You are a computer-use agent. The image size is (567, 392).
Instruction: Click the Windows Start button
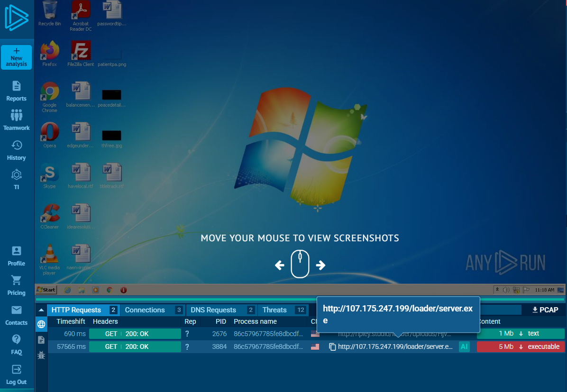(46, 290)
